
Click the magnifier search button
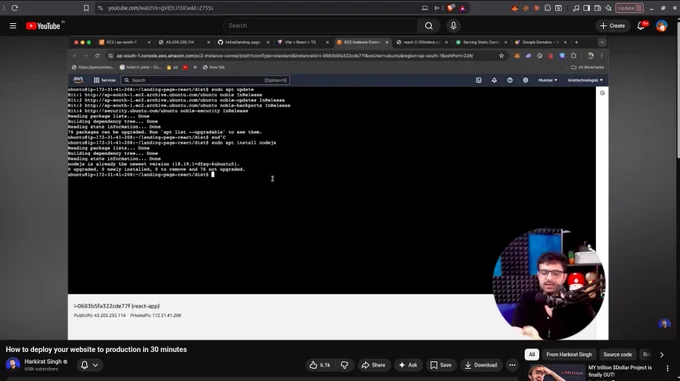tap(428, 26)
